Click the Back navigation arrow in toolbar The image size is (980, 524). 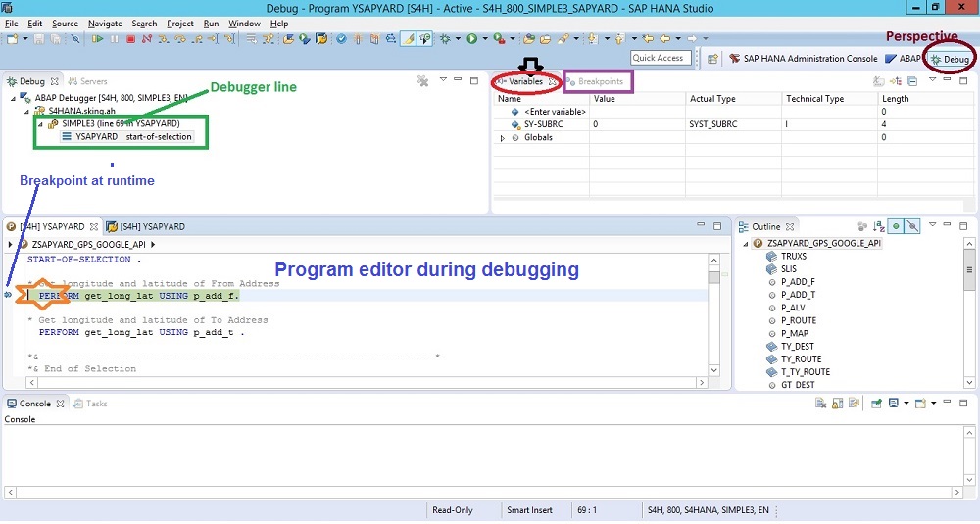tap(665, 39)
